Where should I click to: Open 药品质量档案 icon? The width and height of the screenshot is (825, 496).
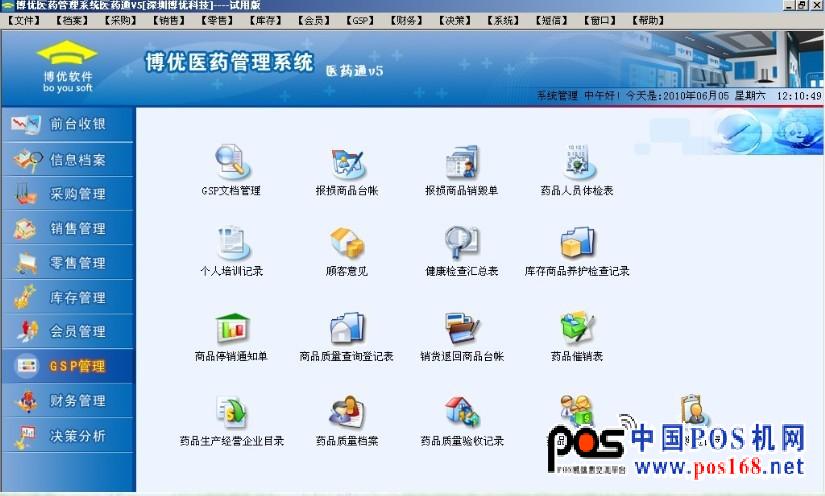(x=346, y=413)
